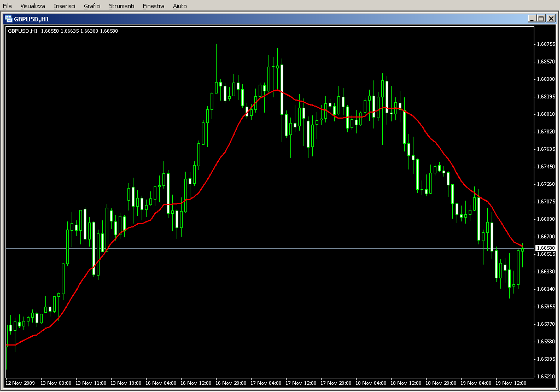
Task: Click the 1.68755 price scale label
Action: pos(546,44)
